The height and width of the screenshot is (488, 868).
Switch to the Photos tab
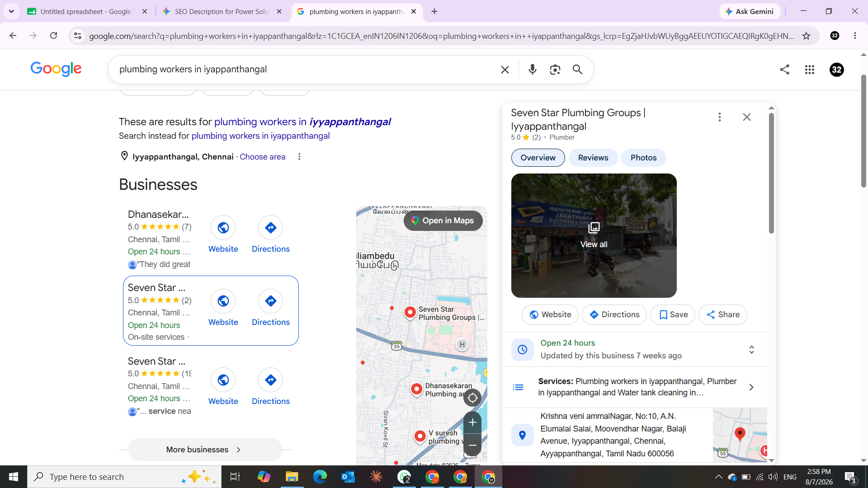pyautogui.click(x=643, y=158)
